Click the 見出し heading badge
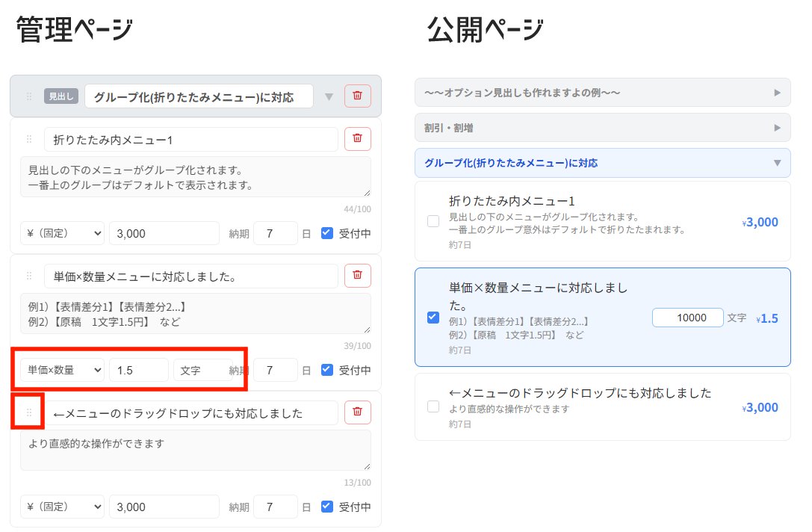 pos(61,96)
